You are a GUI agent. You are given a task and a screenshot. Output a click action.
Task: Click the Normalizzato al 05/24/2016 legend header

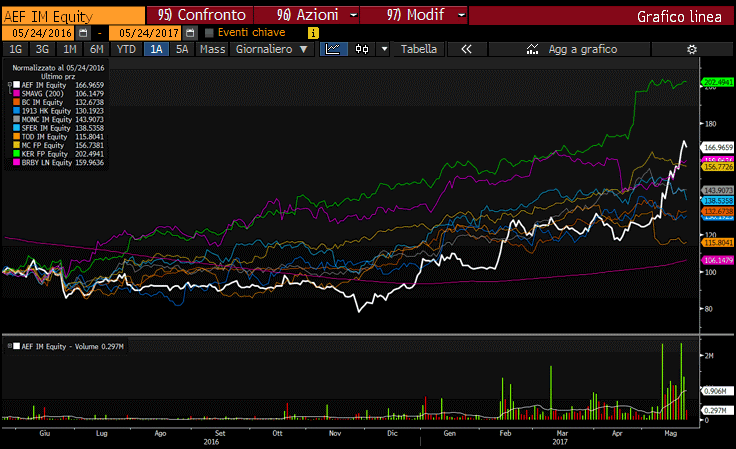click(x=58, y=68)
